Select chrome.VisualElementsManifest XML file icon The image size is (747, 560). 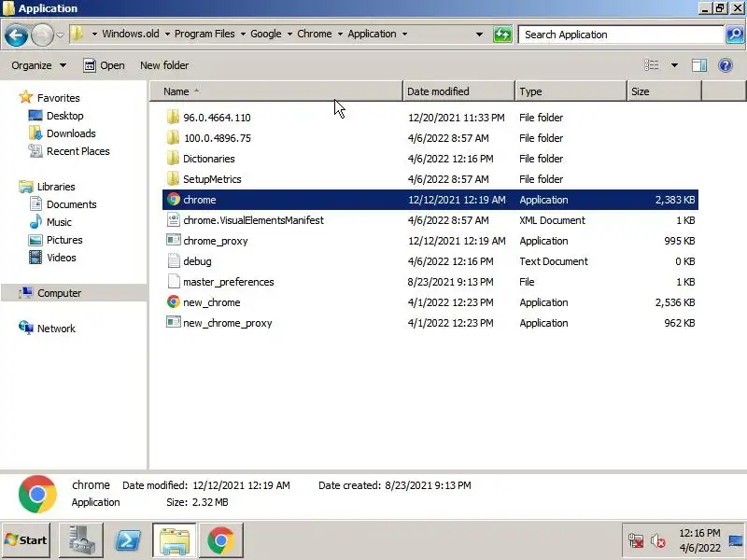tap(174, 219)
